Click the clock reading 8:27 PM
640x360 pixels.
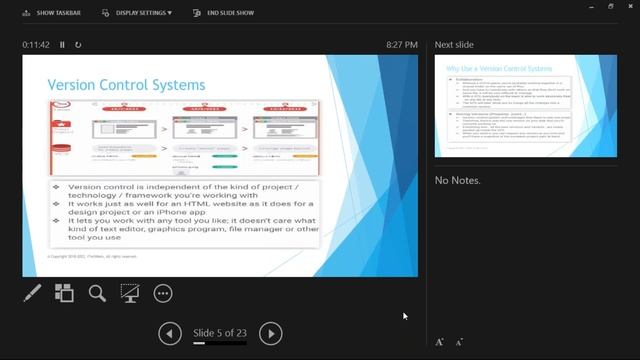[402, 45]
